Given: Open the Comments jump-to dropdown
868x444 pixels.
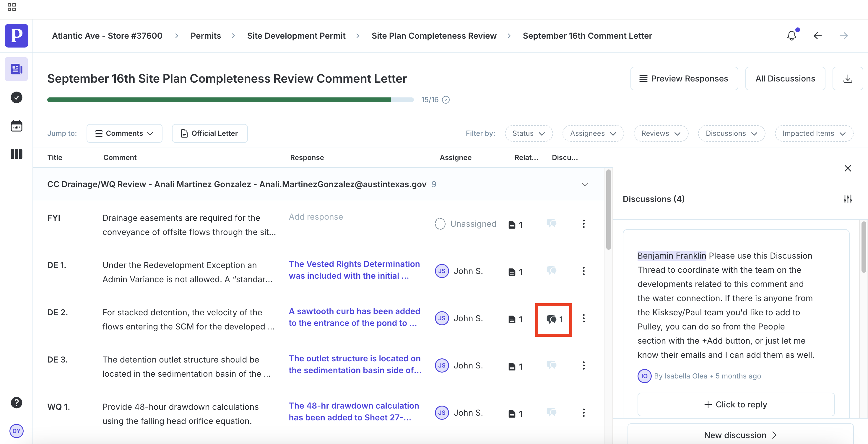Looking at the screenshot, I should (124, 133).
